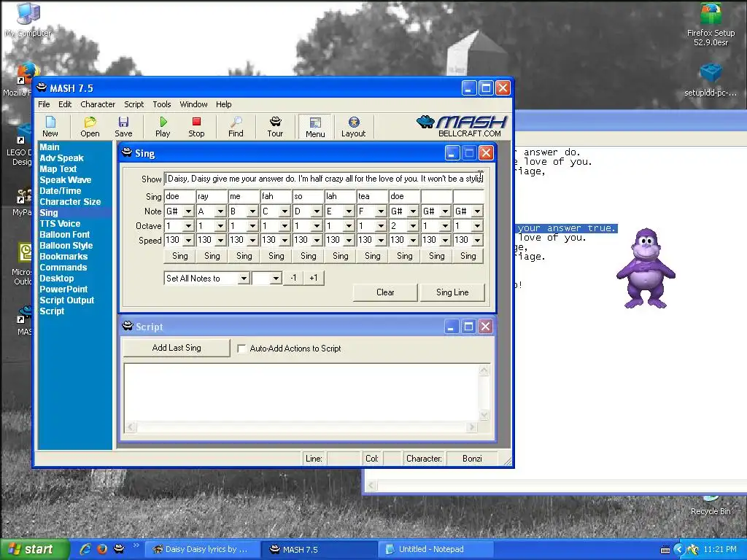Click the New toolbar icon in MASH

(x=50, y=126)
